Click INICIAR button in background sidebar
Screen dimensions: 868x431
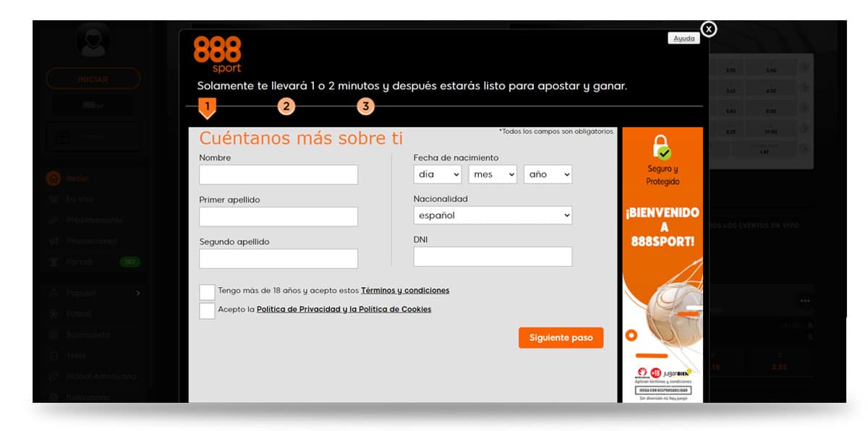click(93, 79)
